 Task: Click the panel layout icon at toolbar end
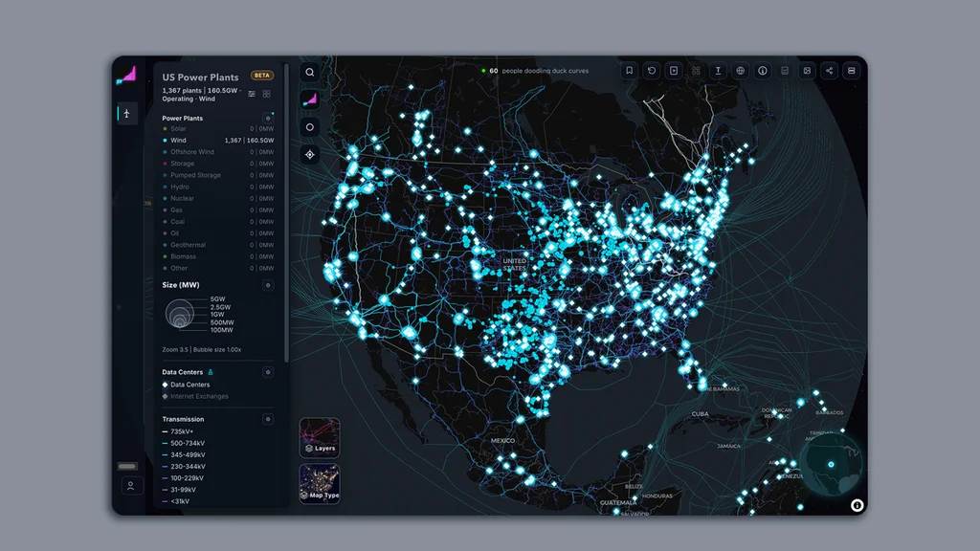[x=851, y=71]
